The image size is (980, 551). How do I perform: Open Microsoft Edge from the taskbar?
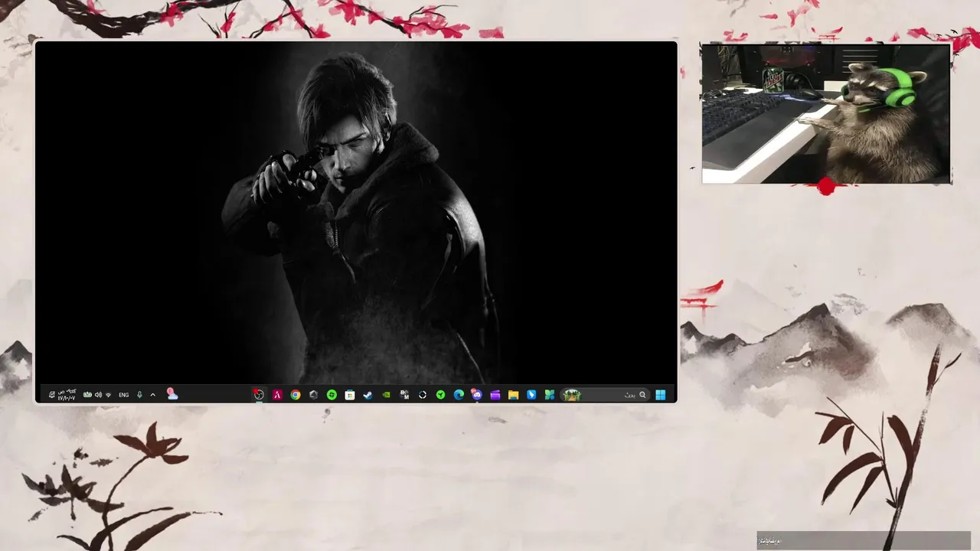pyautogui.click(x=459, y=395)
